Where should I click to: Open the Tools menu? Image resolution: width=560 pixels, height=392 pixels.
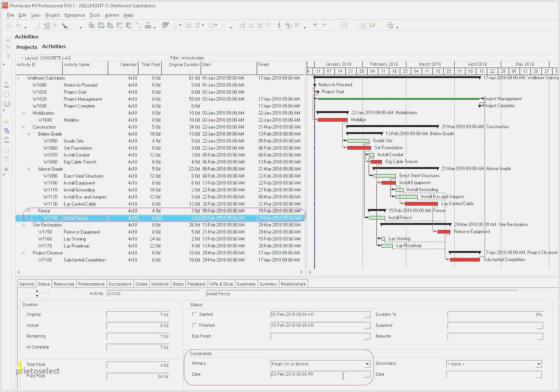pyautogui.click(x=95, y=15)
